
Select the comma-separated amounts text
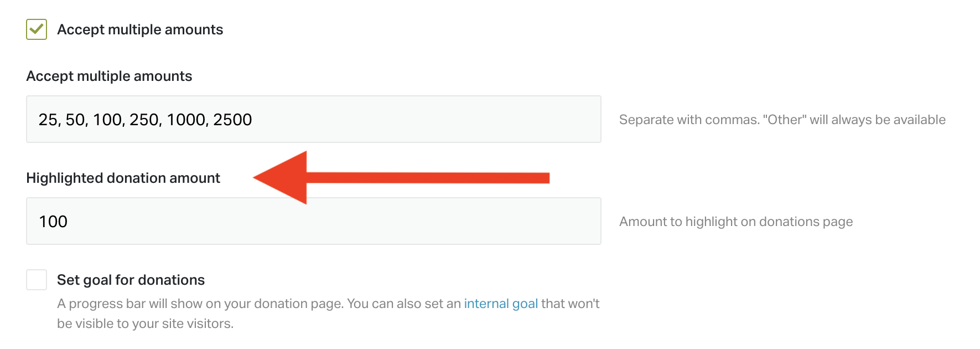146,119
